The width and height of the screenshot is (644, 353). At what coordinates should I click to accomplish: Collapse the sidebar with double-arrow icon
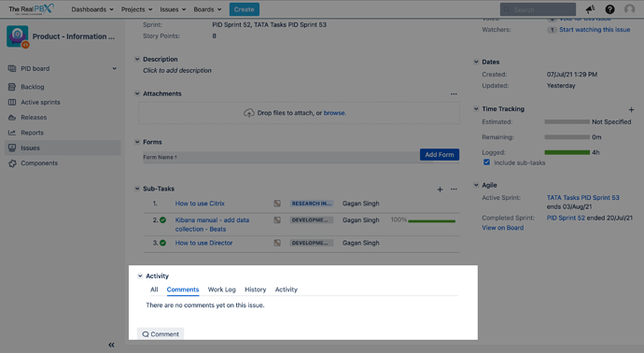111,345
